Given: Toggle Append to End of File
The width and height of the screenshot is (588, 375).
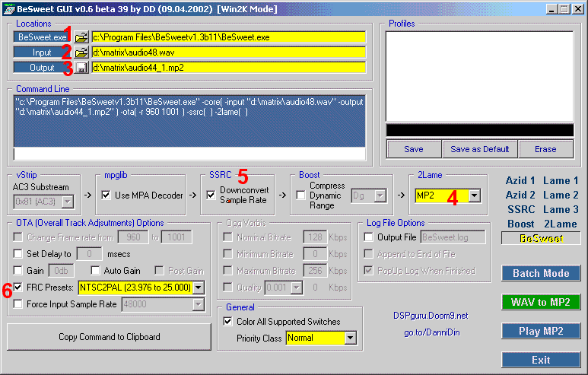Looking at the screenshot, I should click(x=369, y=254).
